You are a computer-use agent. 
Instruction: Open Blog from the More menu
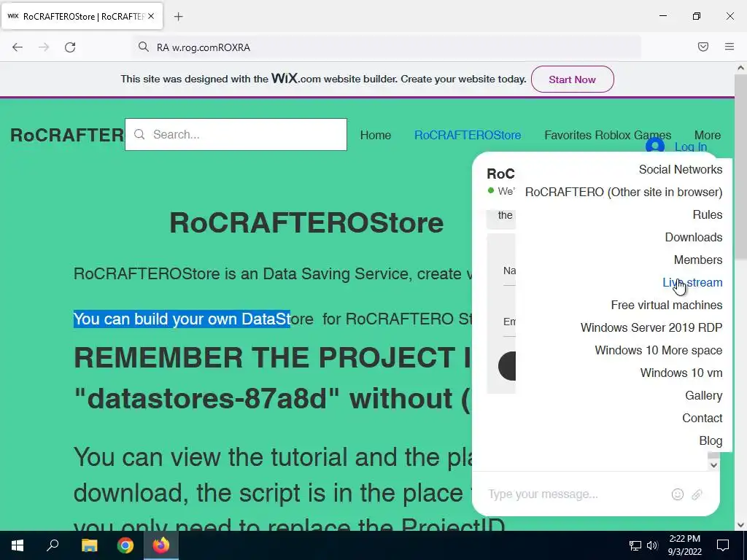pos(711,441)
